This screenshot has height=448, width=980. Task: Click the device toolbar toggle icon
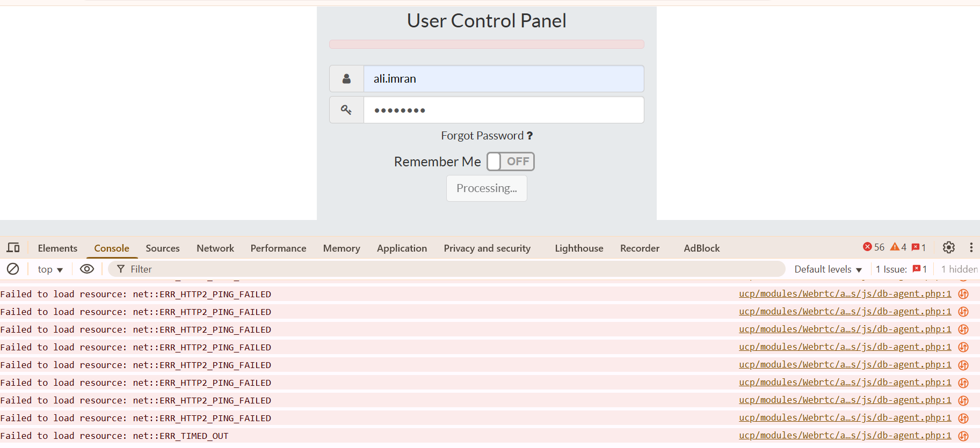tap(13, 248)
